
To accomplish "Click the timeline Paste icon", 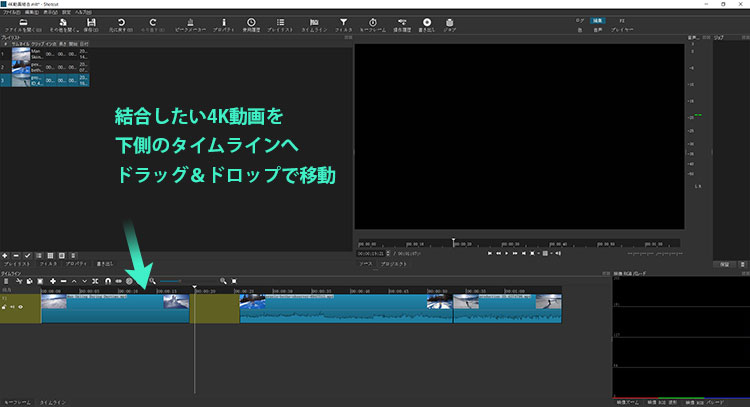I will point(40,281).
